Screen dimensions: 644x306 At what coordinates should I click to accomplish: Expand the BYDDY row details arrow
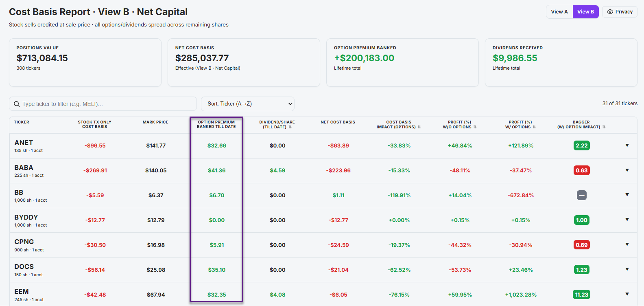click(627, 220)
